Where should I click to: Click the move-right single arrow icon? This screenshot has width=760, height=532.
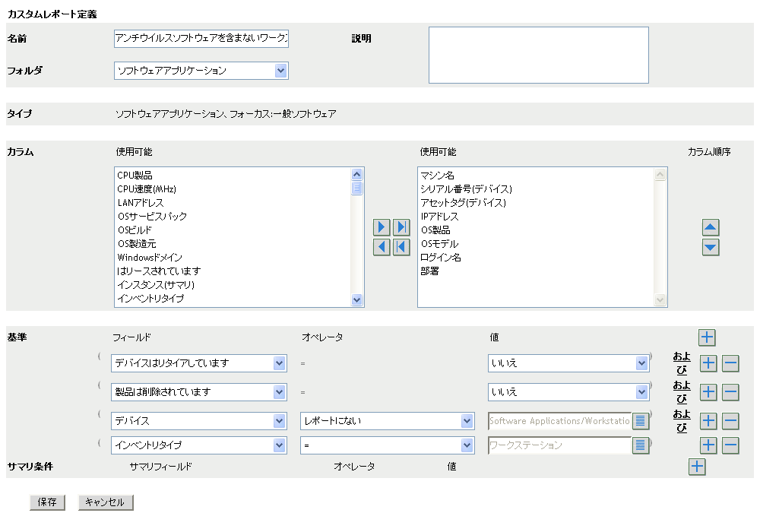pos(382,227)
